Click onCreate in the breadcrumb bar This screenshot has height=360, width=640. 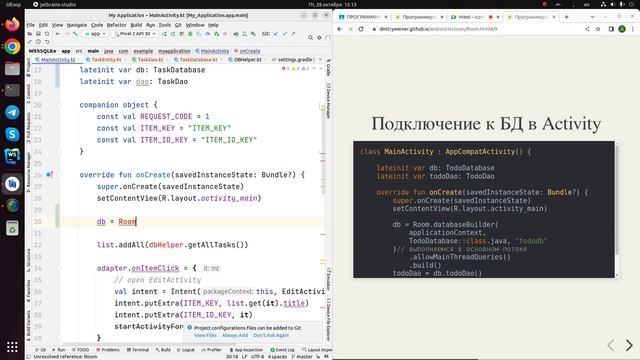tap(248, 51)
